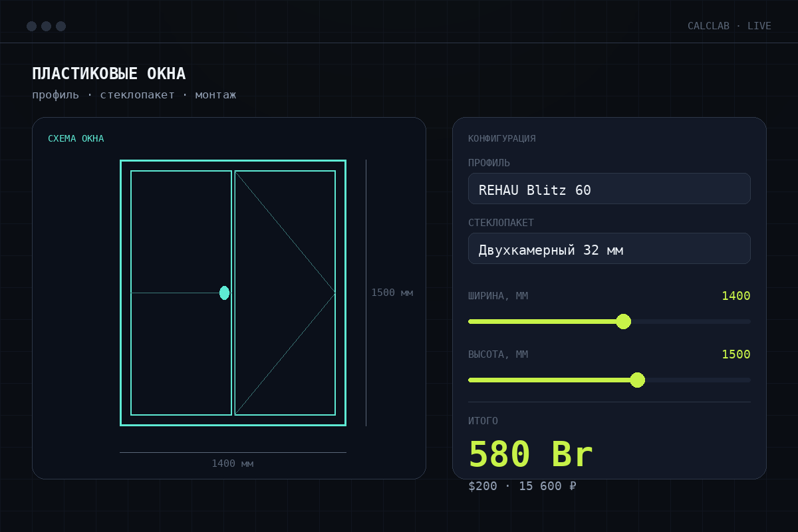Select the left sash in window scheme
Image resolution: width=798 pixels, height=532 pixels.
click(181, 293)
